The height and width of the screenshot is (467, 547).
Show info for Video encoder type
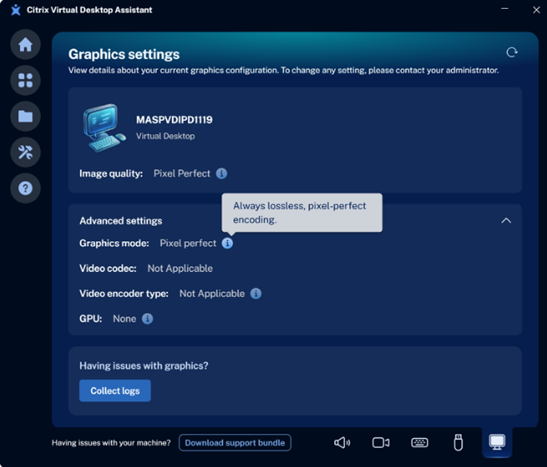[x=256, y=294]
